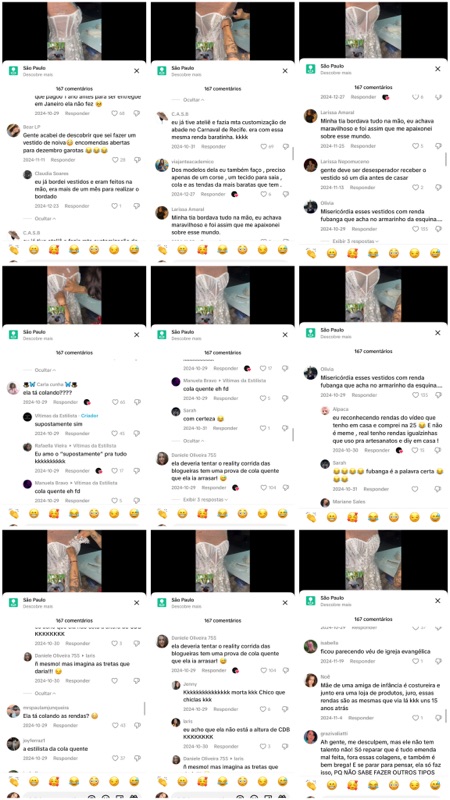Open viajanteacademico's profile avatar
Viewport: 450px width, 800px height.
tap(162, 165)
